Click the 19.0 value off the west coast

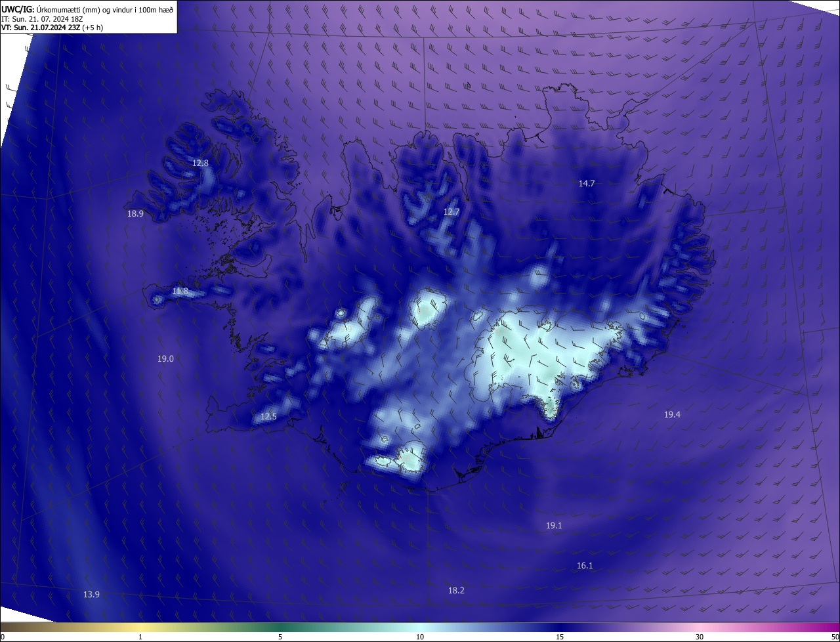165,358
